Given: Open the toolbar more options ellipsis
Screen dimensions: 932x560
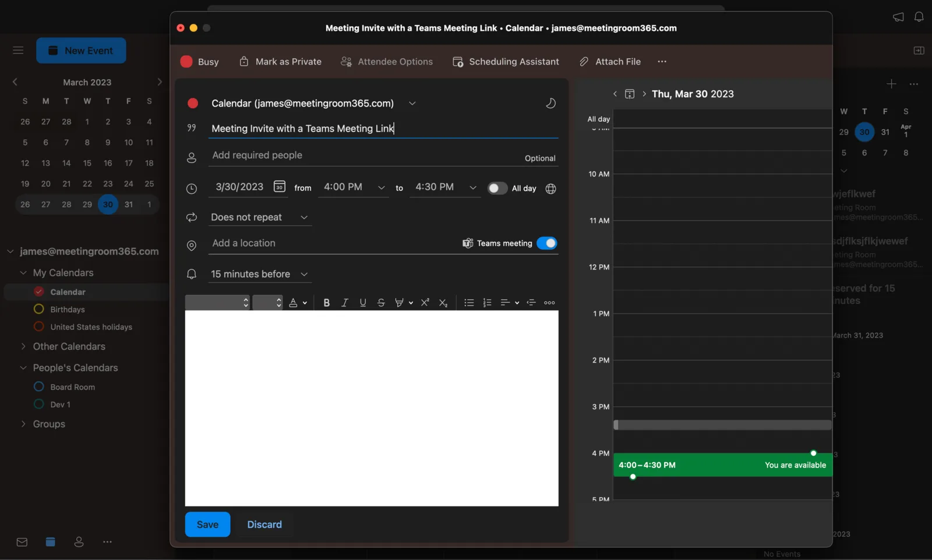Looking at the screenshot, I should (662, 62).
